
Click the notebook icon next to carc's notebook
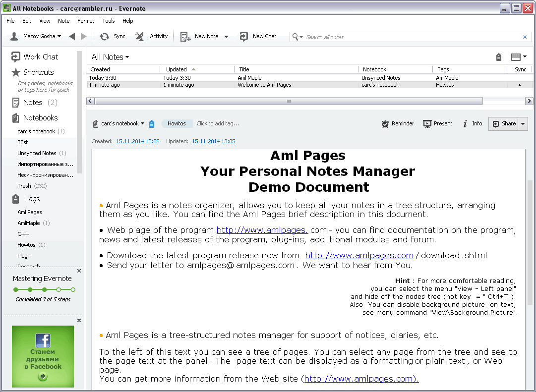(x=96, y=124)
